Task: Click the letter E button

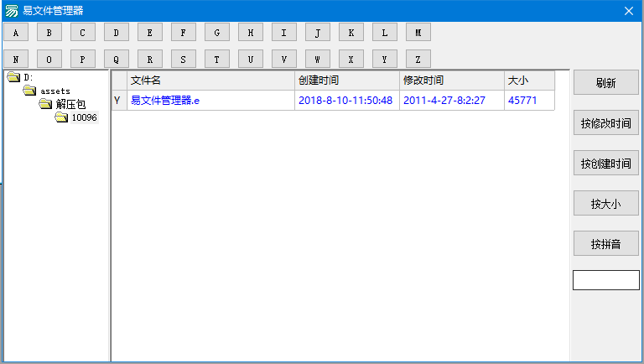Action: click(150, 33)
